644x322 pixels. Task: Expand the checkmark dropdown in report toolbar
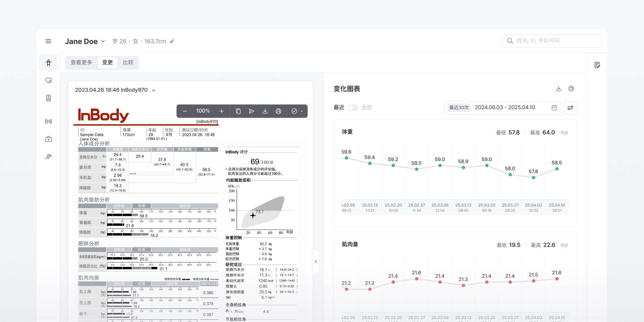(297, 111)
